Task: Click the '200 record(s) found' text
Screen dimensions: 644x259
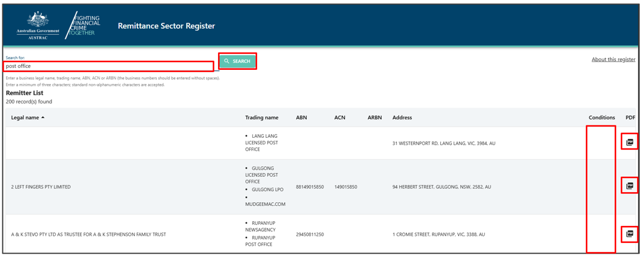Action: [x=29, y=102]
